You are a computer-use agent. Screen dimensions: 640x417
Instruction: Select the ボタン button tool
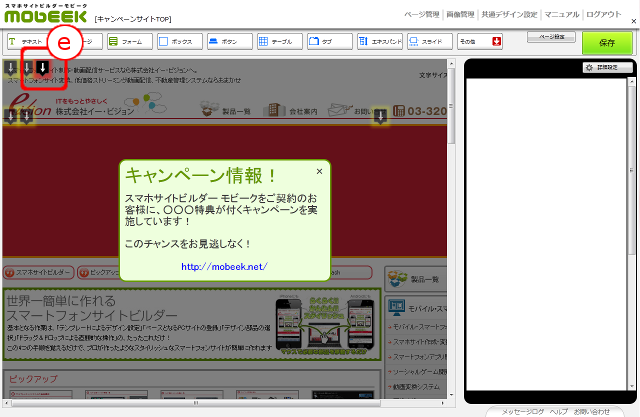(x=228, y=42)
